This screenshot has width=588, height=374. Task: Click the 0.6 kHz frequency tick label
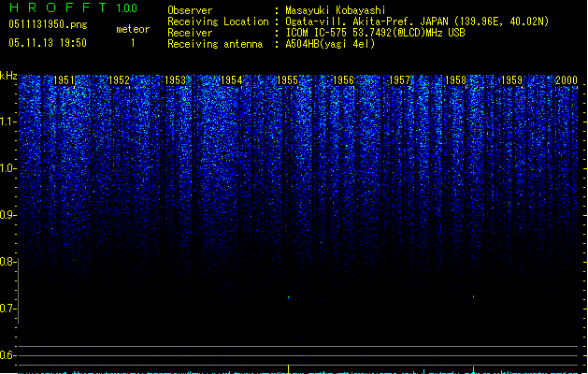tap(7, 355)
